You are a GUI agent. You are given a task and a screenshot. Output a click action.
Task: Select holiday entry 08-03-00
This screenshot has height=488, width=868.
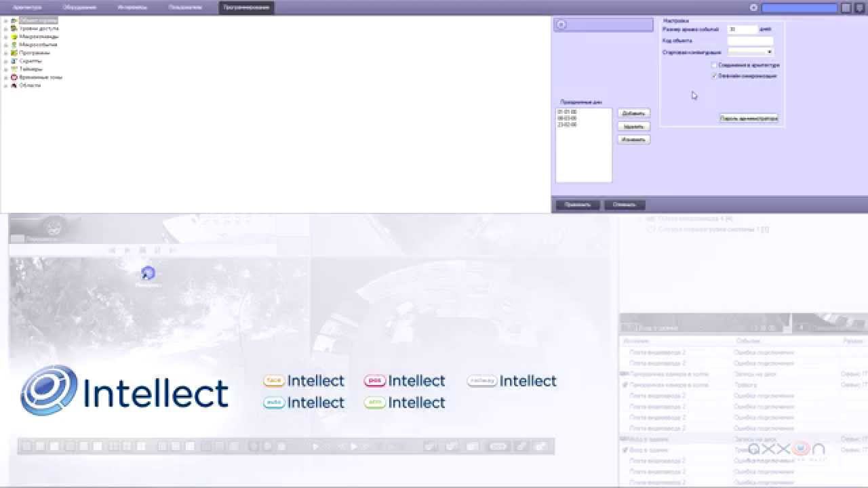point(567,119)
